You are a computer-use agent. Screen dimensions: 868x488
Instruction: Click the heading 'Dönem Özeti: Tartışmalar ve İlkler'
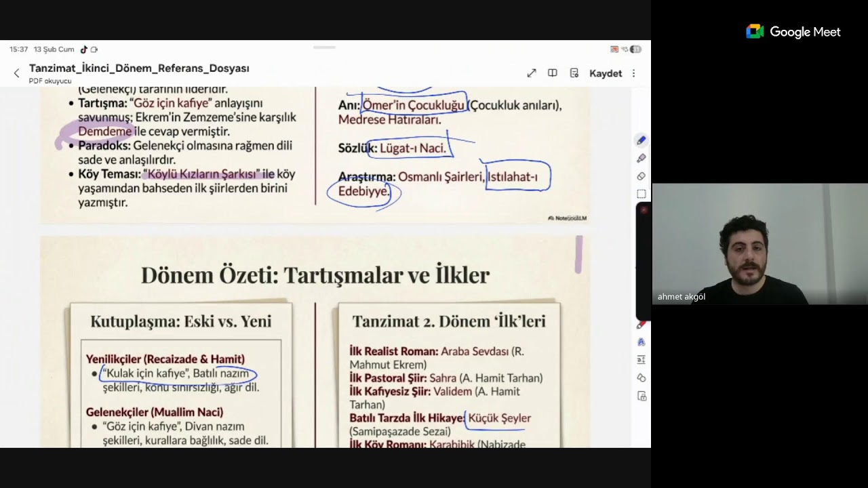click(x=315, y=275)
